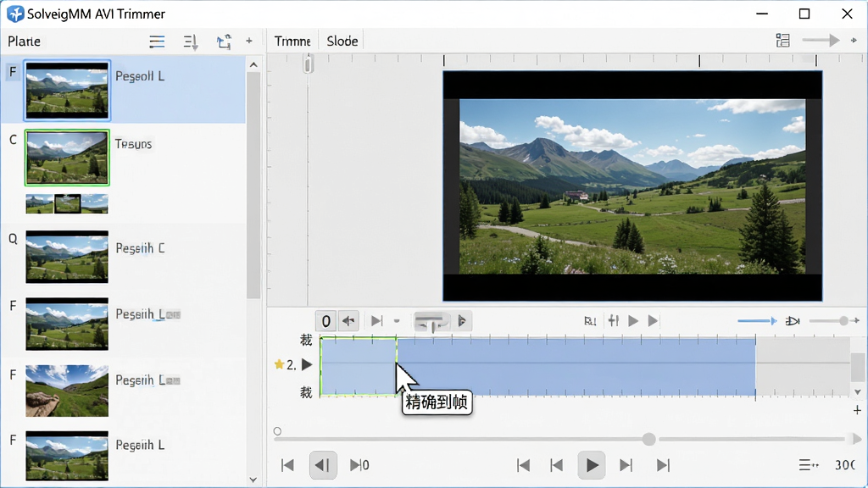This screenshot has width=868, height=488.
Task: Select the light-blue first timeline segment
Action: 359,366
